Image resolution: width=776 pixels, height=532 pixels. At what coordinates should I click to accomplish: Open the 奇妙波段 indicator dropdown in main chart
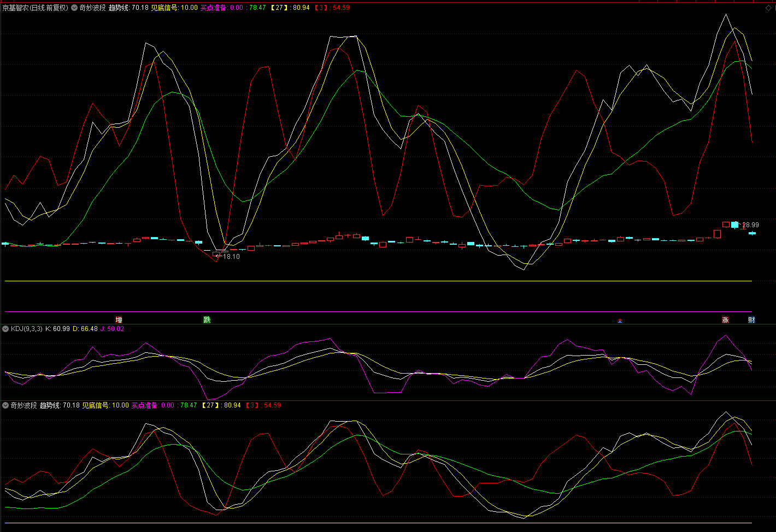[x=74, y=8]
